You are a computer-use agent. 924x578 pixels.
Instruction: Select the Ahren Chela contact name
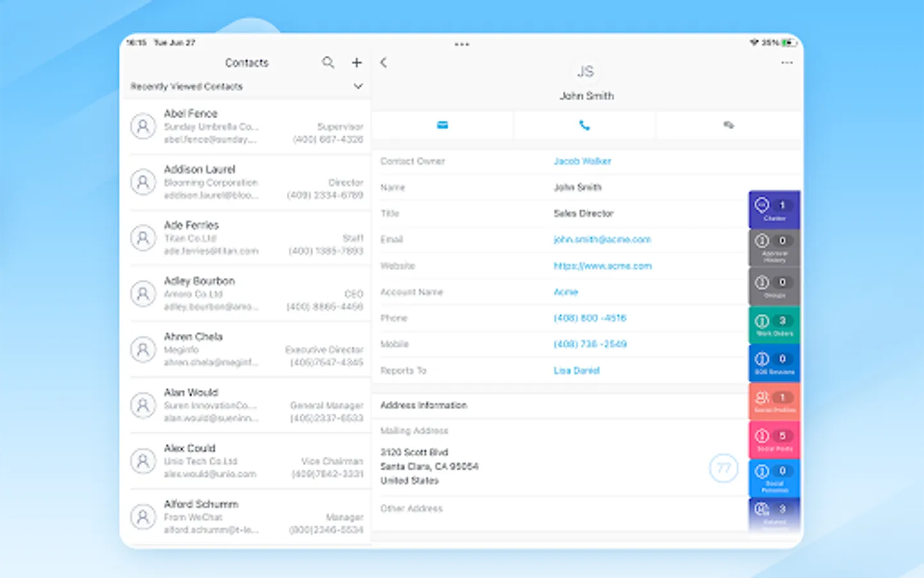193,337
